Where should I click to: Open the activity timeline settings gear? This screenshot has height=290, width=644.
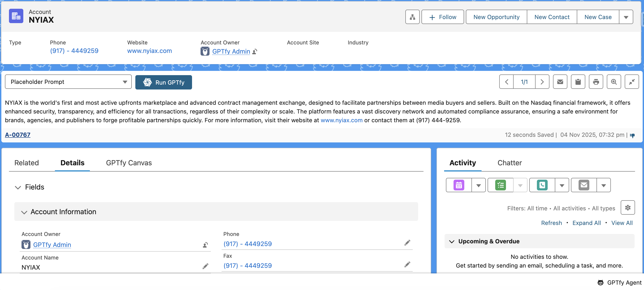coord(627,208)
